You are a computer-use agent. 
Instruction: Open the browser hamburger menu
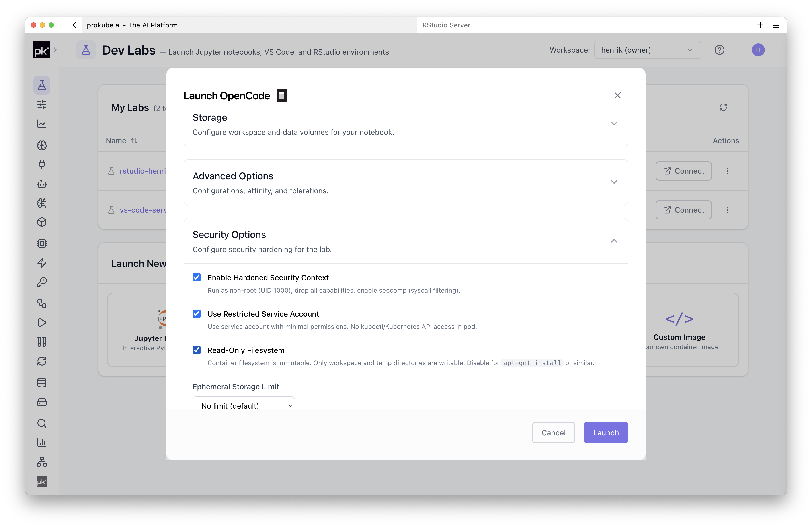coord(776,25)
